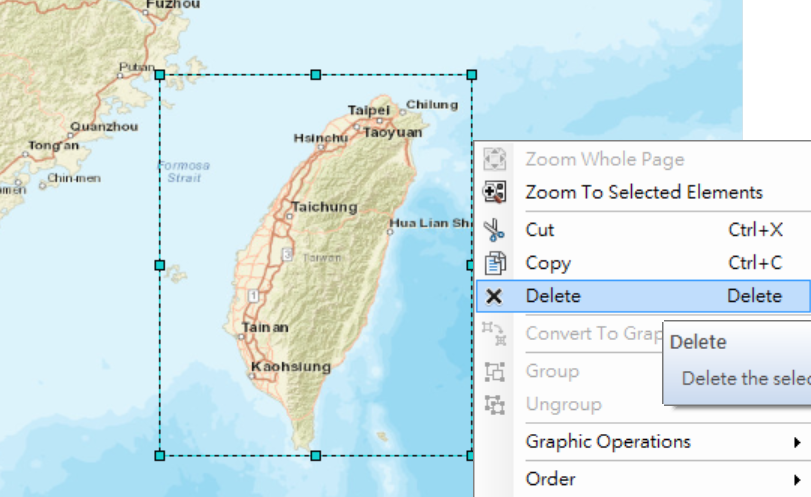
Task: Click the top-middle selection handle
Action: (x=316, y=75)
